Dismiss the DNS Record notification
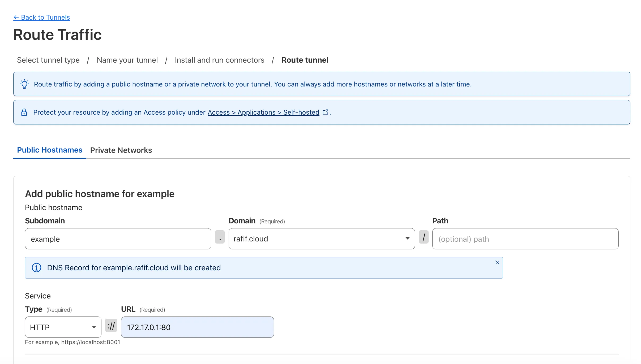This screenshot has height=364, width=641. point(497,262)
